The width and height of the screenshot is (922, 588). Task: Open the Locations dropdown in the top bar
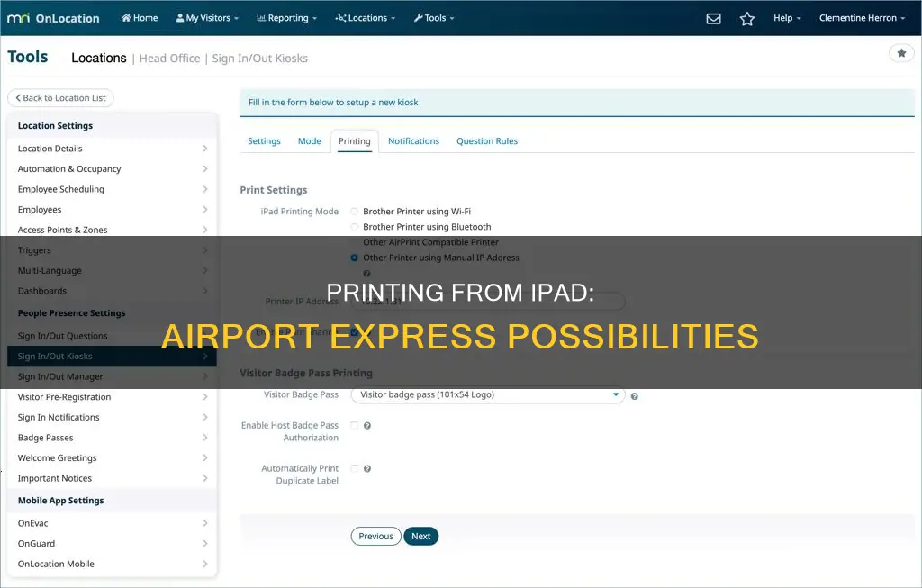pos(366,18)
